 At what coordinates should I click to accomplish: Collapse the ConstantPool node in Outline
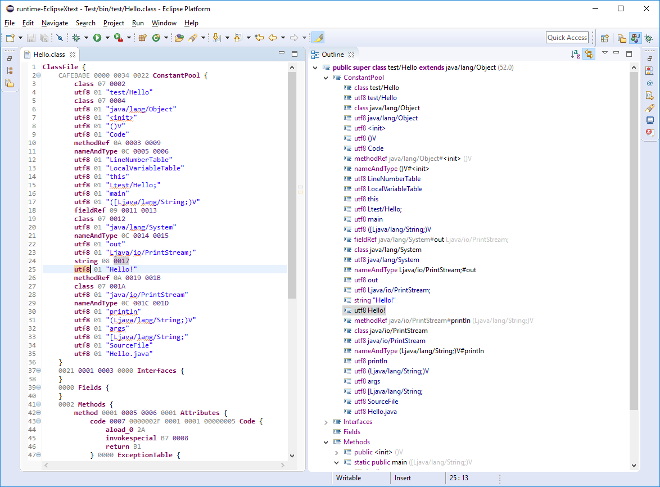coord(327,77)
